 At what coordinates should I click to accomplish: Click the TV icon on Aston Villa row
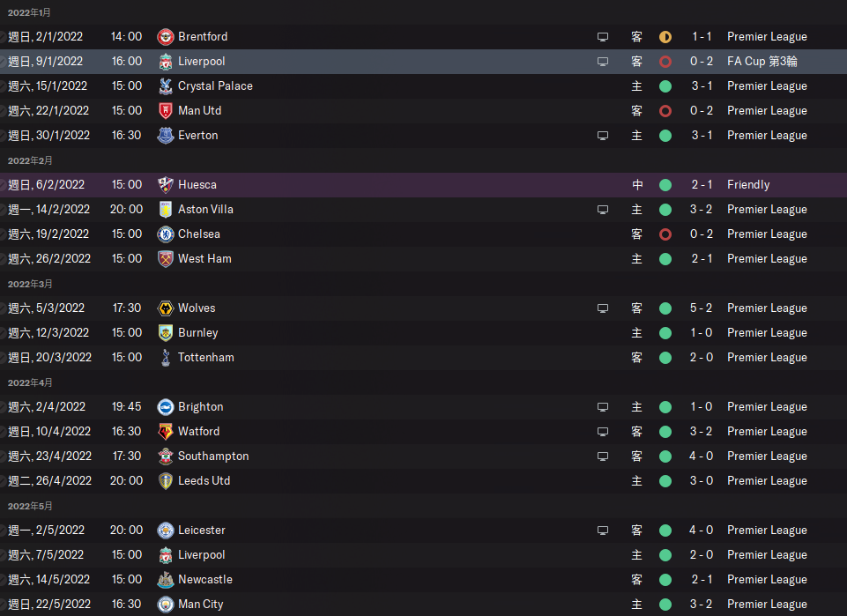click(x=603, y=210)
